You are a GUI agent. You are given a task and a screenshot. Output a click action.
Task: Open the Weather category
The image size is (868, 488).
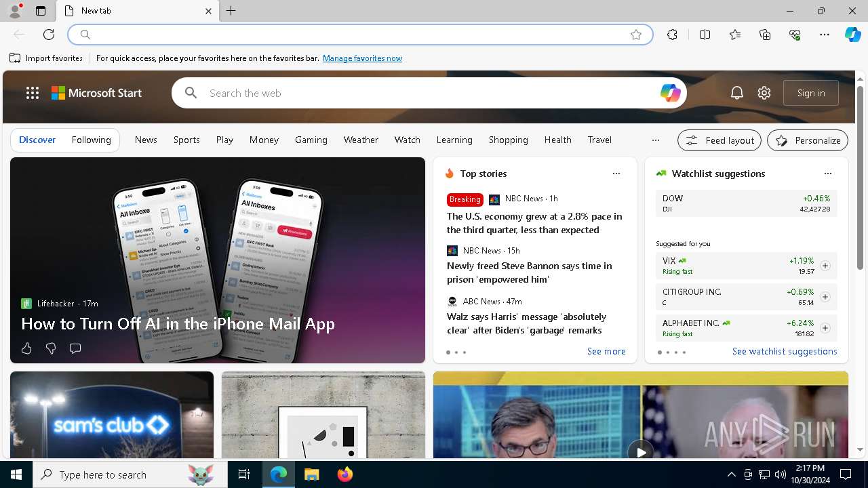click(361, 140)
